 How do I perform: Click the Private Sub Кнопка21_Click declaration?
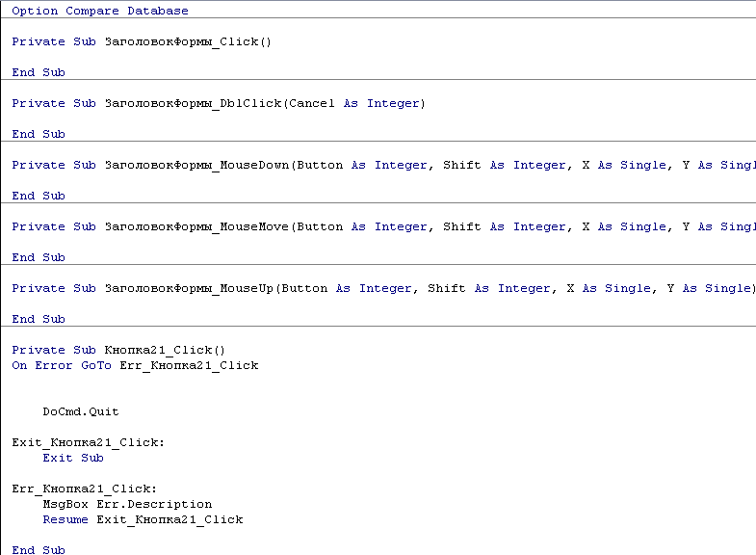(x=118, y=351)
